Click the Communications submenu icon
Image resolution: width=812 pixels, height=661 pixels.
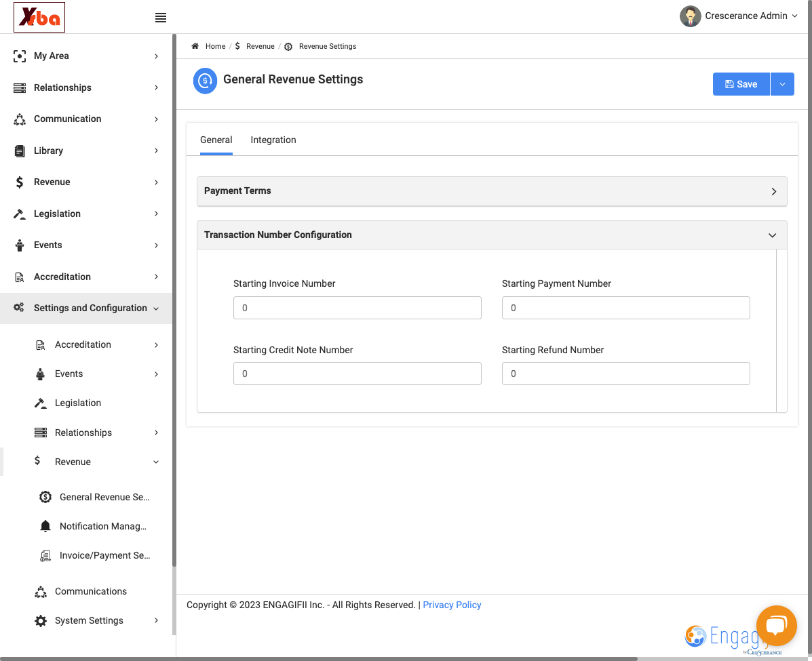point(41,592)
